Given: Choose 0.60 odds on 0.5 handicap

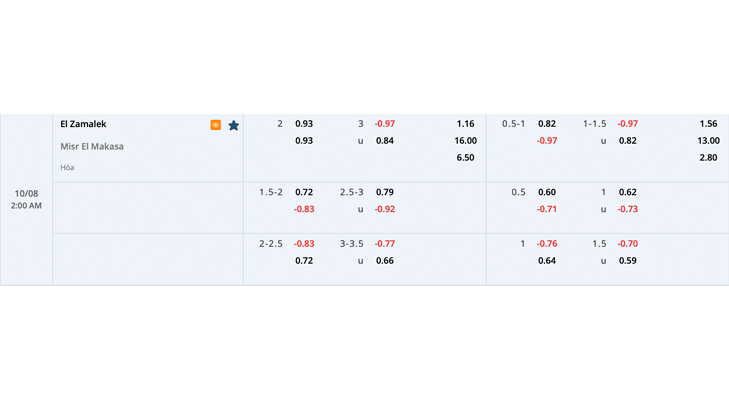Looking at the screenshot, I should coord(547,192).
